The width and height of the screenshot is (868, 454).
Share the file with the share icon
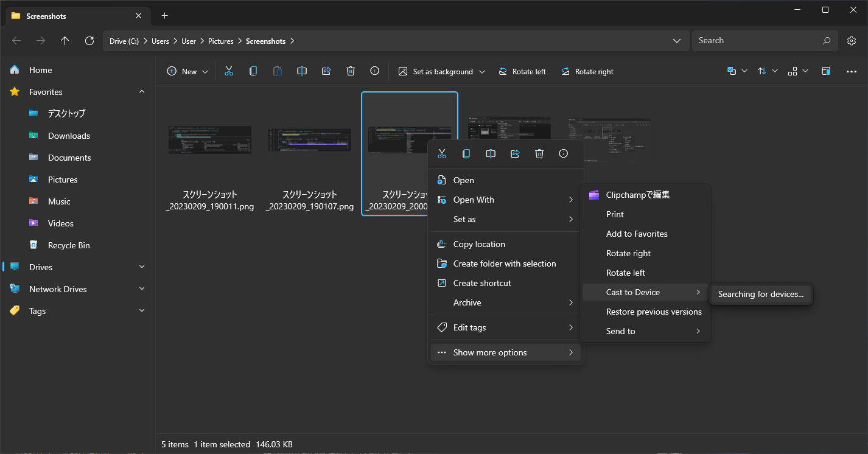[515, 153]
